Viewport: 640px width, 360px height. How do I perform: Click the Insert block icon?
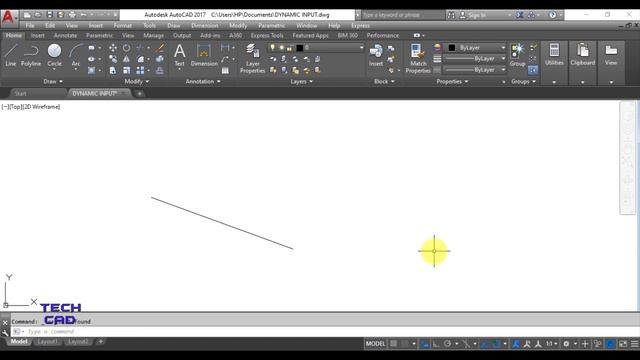(376, 55)
